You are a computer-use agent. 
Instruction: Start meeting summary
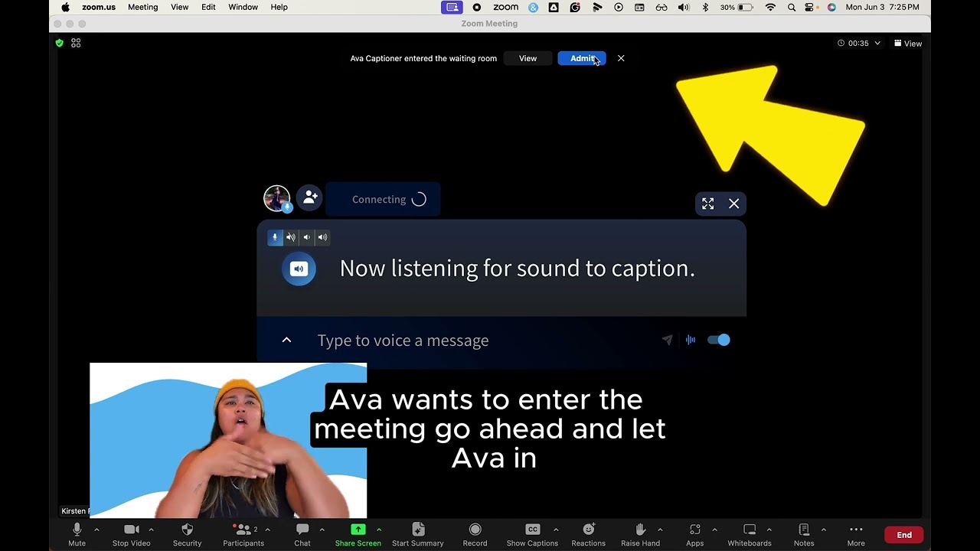(417, 534)
